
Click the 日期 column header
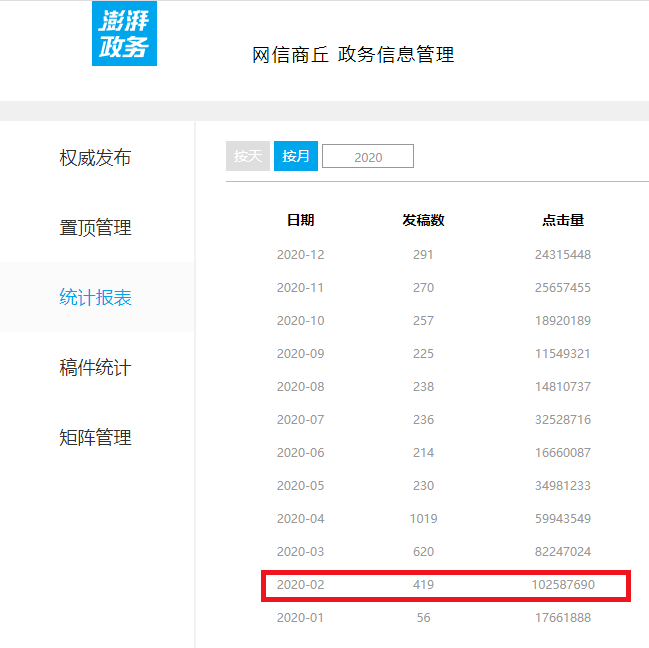click(x=300, y=220)
